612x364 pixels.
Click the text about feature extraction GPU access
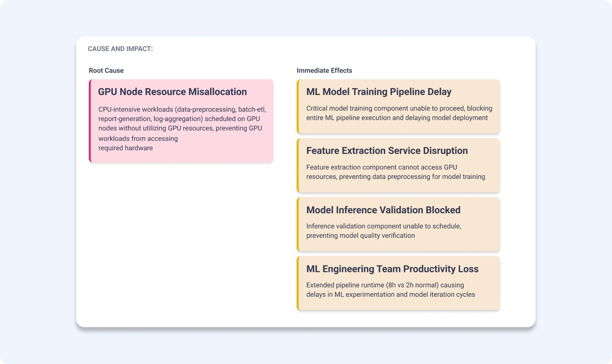[x=395, y=172]
